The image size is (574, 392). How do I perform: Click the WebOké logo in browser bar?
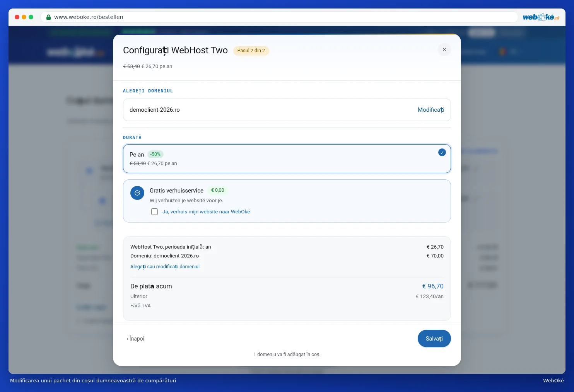(x=541, y=17)
